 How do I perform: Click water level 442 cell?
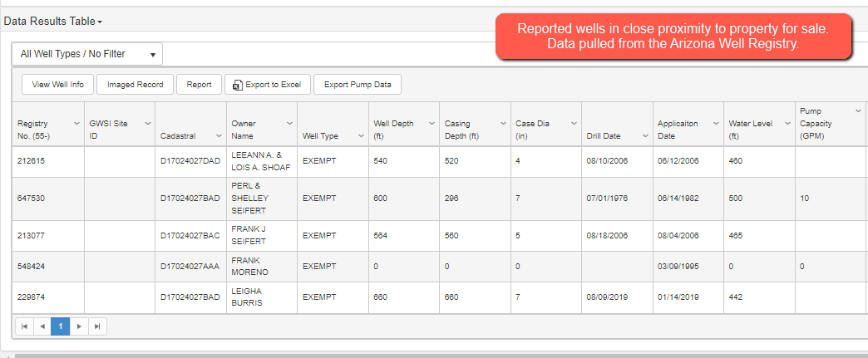[760, 297]
